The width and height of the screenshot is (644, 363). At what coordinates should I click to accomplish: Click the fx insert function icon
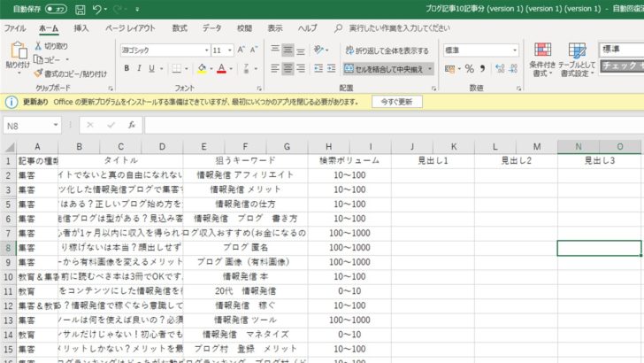(x=132, y=125)
